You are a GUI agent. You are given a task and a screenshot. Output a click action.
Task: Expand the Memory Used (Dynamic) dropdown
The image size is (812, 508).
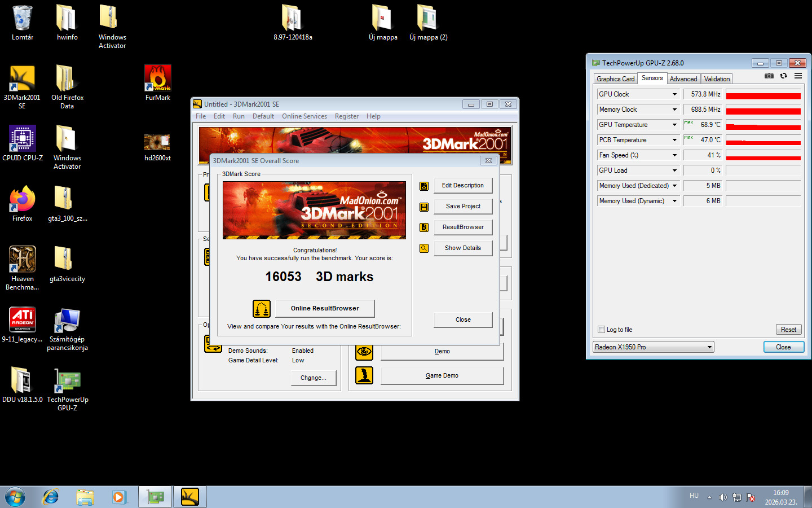[x=674, y=201]
